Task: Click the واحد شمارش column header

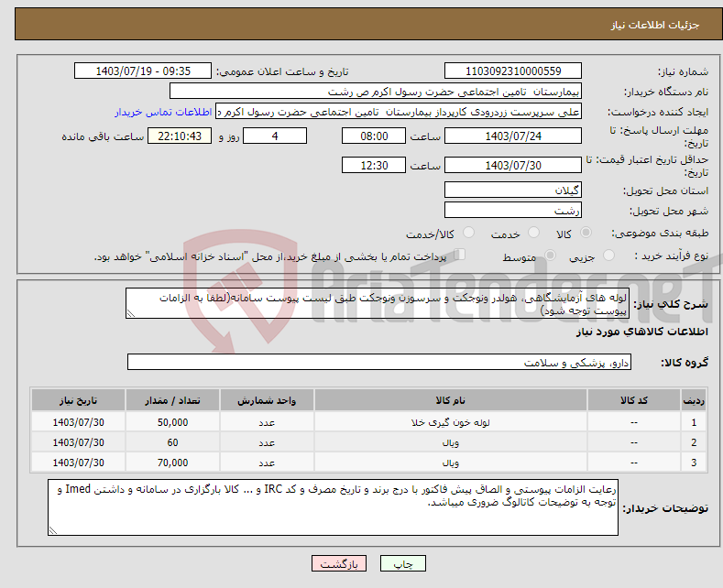Action: 267,400
